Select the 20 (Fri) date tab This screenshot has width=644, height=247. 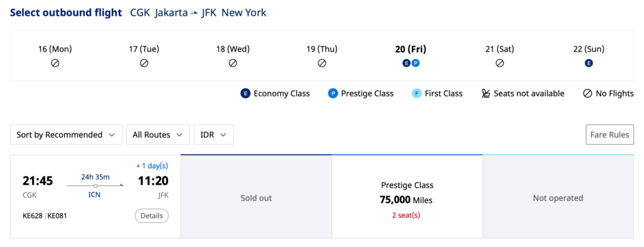(411, 55)
